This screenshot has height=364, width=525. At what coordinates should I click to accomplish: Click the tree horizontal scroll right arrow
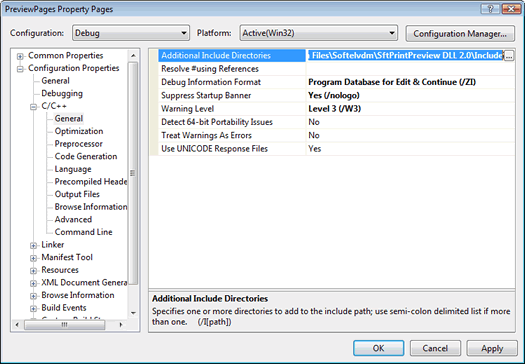coord(121,324)
